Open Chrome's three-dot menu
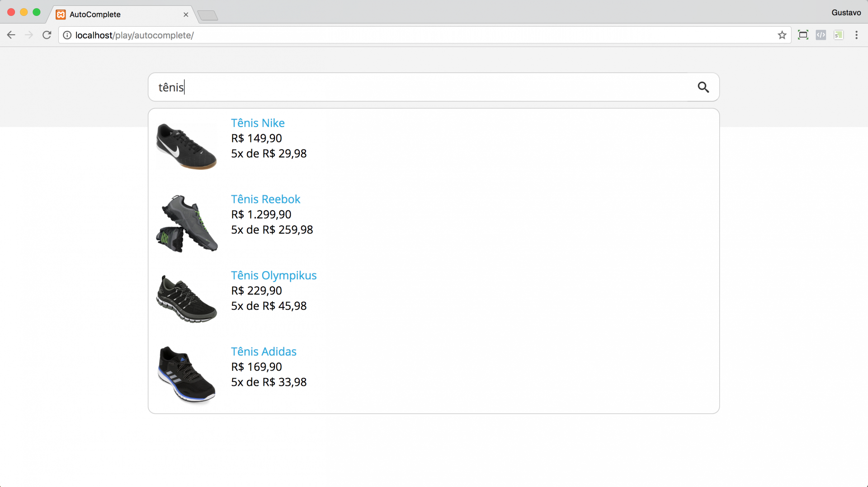Viewport: 868px width, 487px height. pos(856,35)
